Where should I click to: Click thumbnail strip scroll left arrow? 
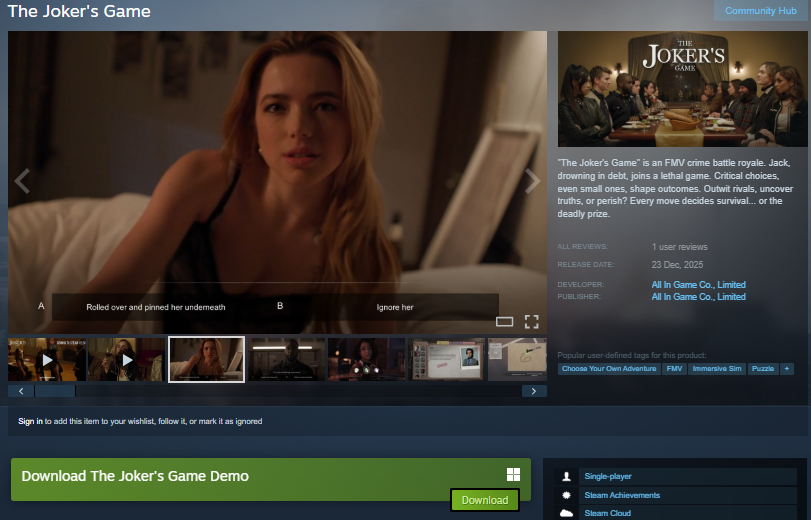click(x=21, y=391)
